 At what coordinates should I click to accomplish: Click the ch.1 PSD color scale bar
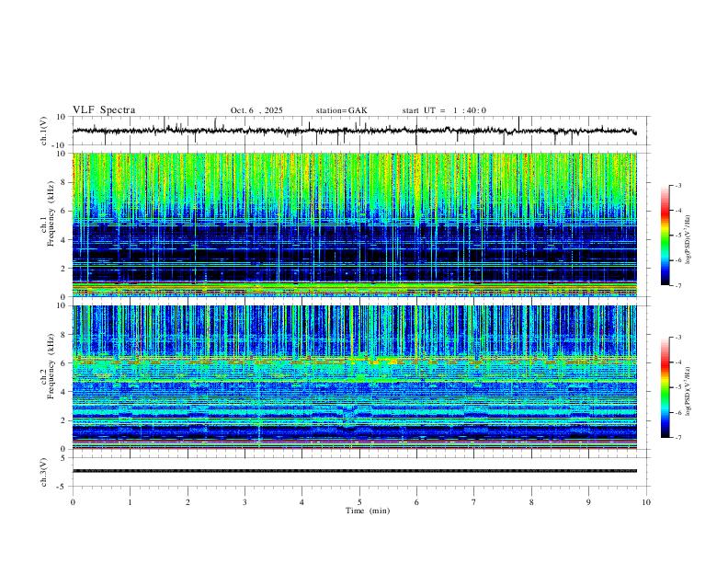[665, 236]
